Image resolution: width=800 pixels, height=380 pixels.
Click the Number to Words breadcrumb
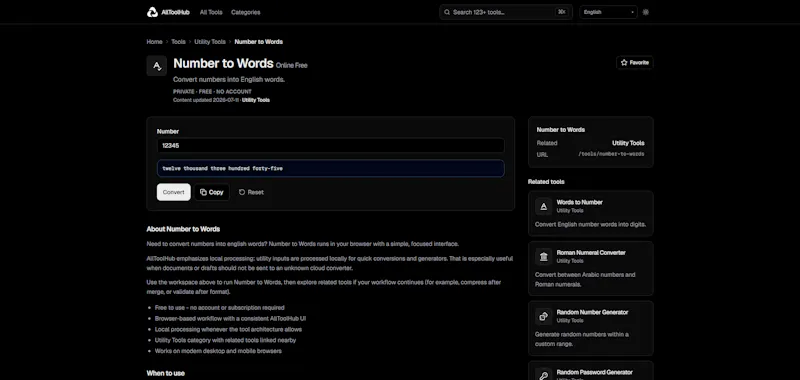258,42
